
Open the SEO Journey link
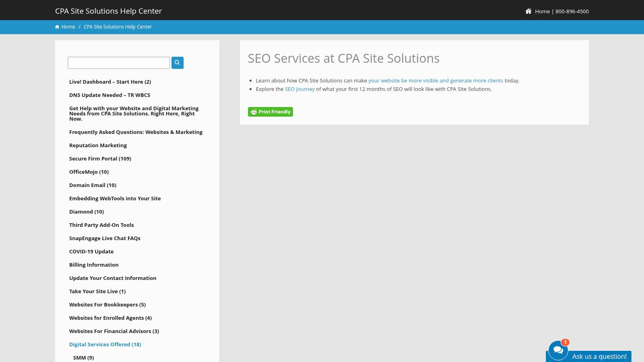[300, 89]
